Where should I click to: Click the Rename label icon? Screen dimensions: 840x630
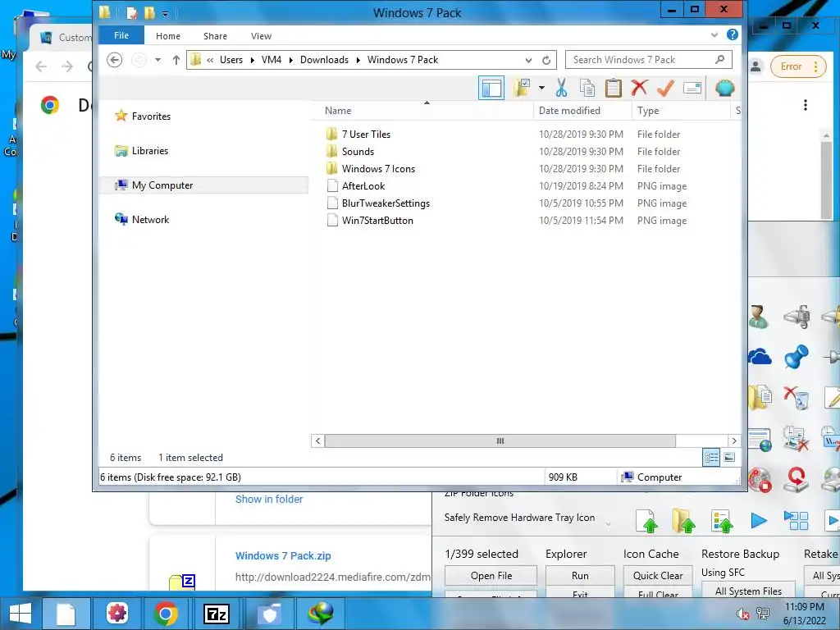(x=692, y=88)
